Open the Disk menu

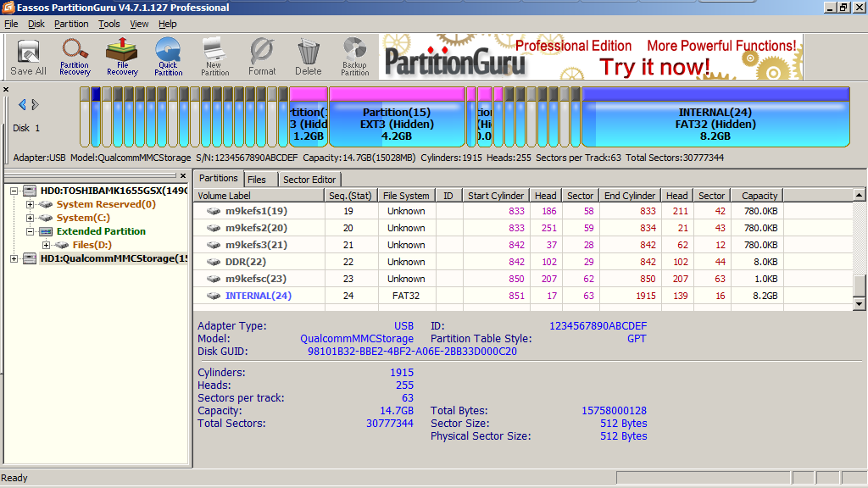click(x=36, y=24)
